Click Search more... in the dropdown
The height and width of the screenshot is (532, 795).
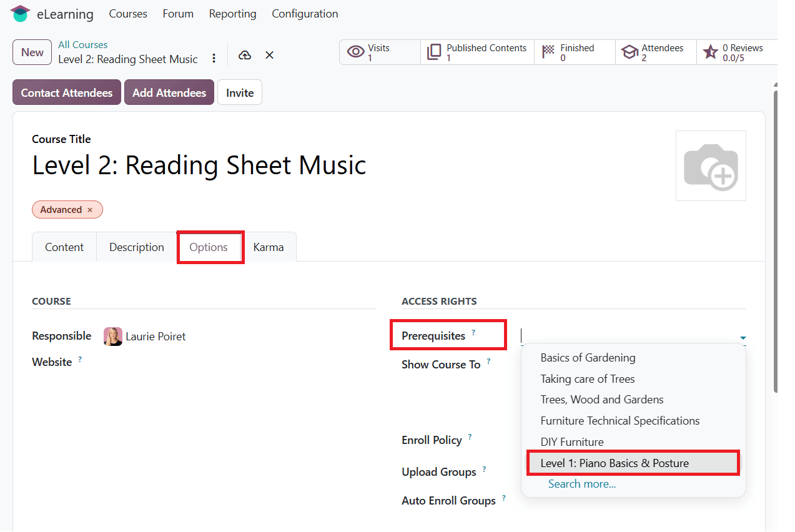point(582,484)
